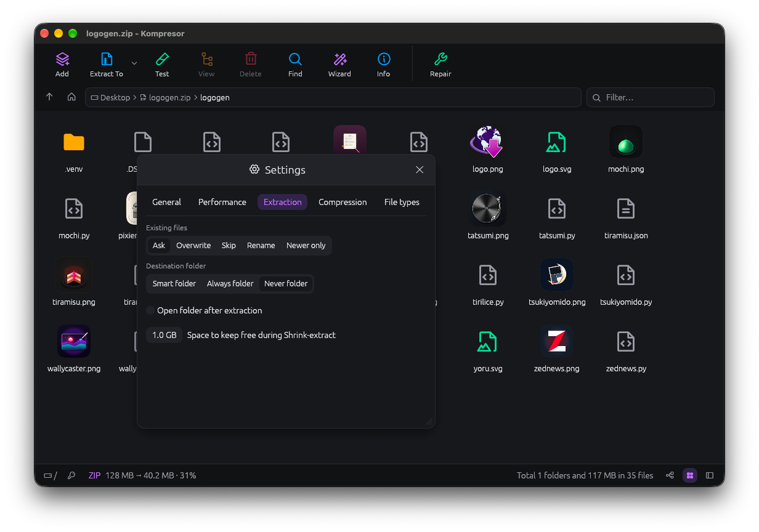The image size is (759, 532).
Task: Select the logo.svg file icon
Action: (x=557, y=142)
